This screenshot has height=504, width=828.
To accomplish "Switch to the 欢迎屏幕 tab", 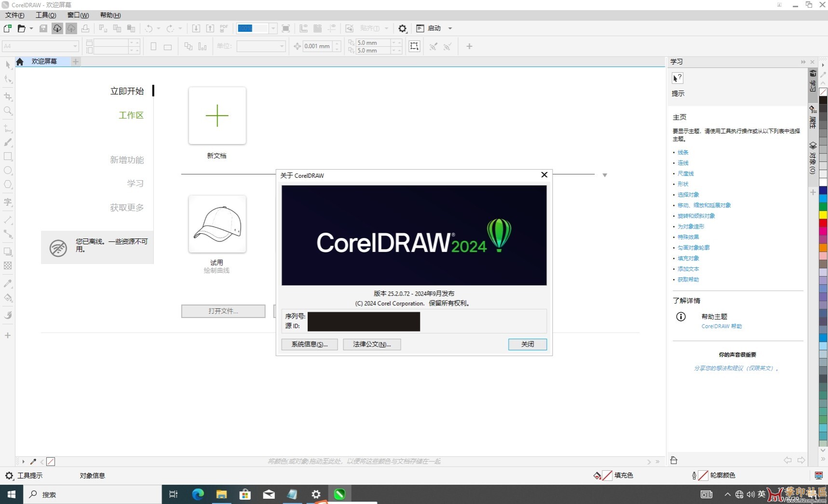I will click(44, 62).
